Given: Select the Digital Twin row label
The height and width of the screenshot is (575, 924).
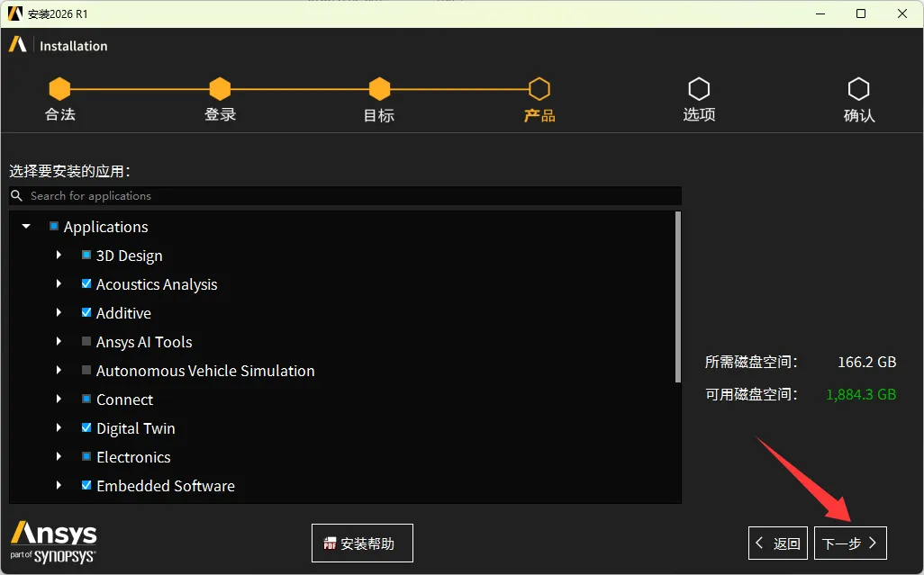Looking at the screenshot, I should pos(136,428).
